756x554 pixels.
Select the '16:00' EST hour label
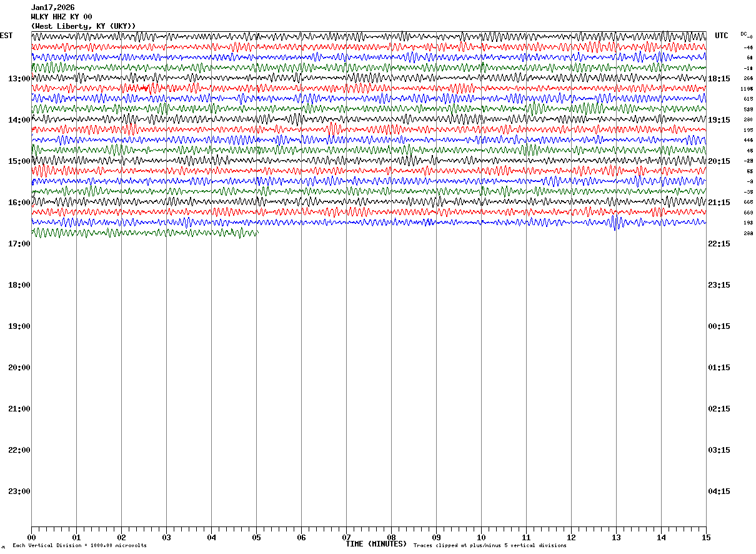(x=19, y=203)
